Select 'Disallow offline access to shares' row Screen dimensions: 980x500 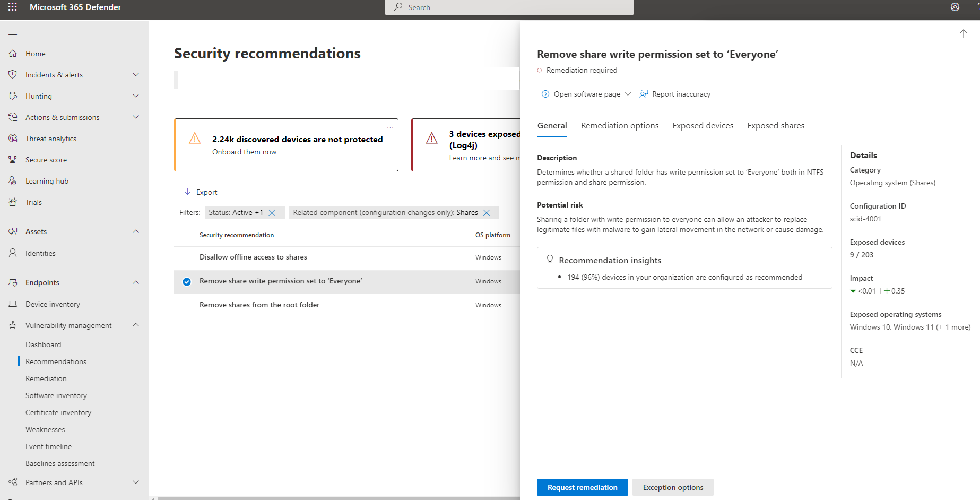click(347, 257)
